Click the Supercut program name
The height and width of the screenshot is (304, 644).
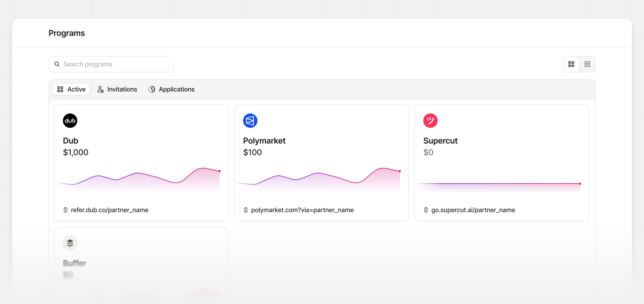click(x=440, y=140)
